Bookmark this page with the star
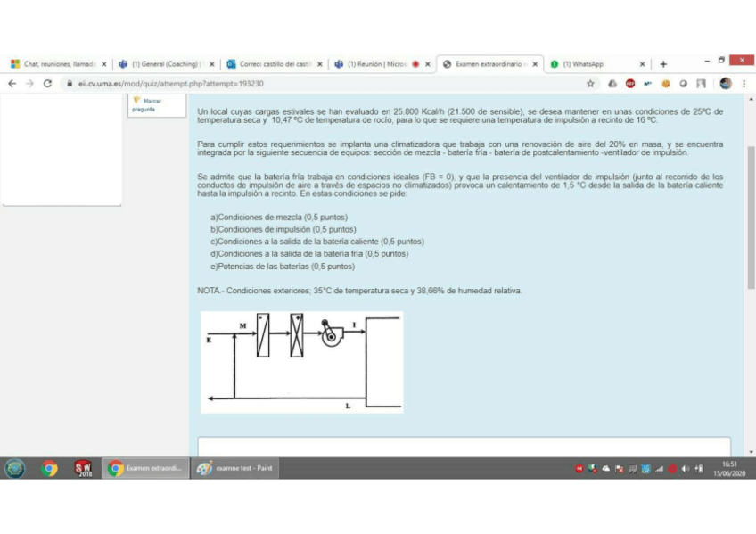The width and height of the screenshot is (756, 534). click(x=590, y=84)
